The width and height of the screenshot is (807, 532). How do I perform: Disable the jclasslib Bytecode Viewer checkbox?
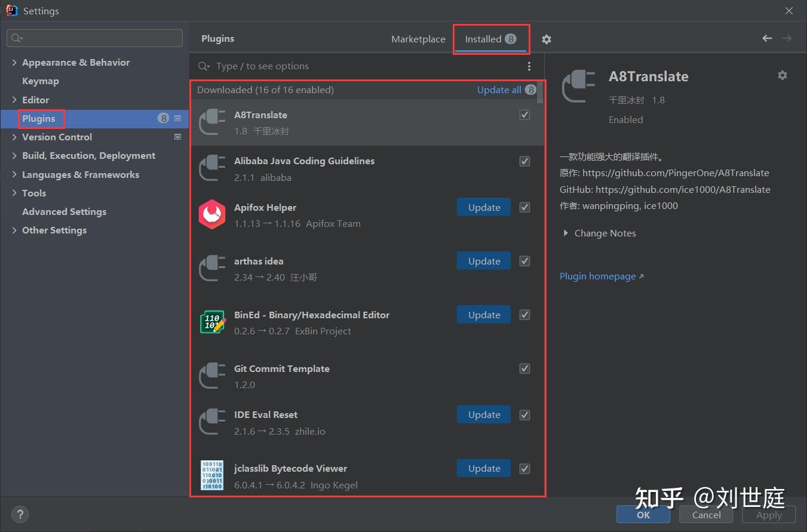point(524,469)
